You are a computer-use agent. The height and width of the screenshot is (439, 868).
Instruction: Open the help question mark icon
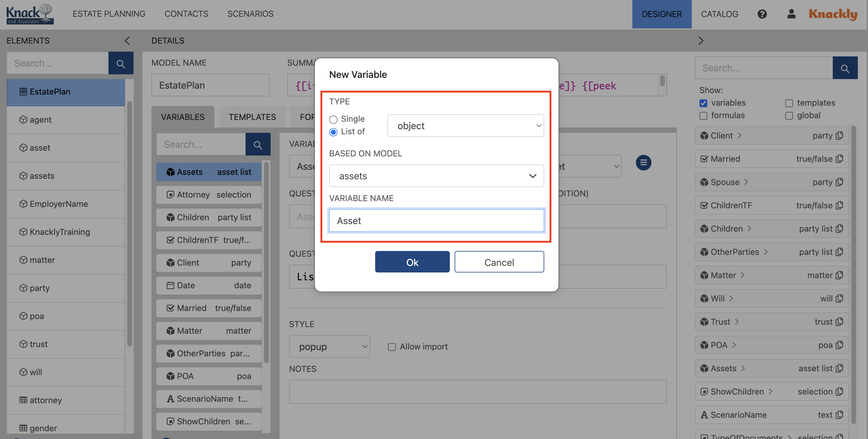pyautogui.click(x=762, y=14)
